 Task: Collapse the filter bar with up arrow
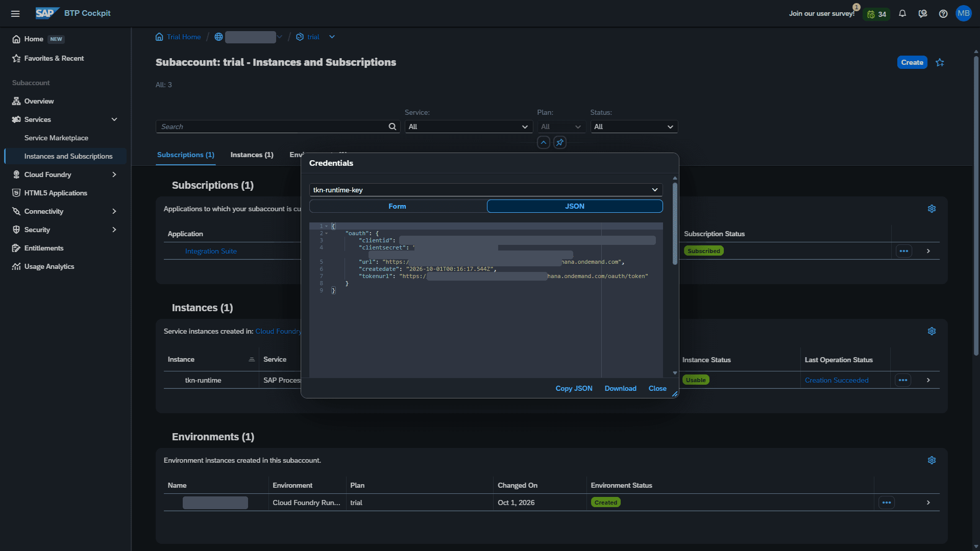(x=544, y=142)
